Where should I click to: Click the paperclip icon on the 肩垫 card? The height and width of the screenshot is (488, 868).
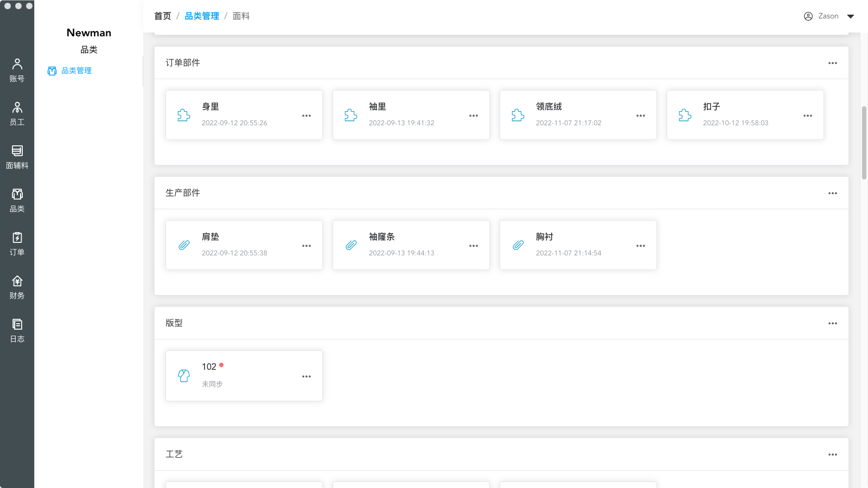pyautogui.click(x=184, y=245)
